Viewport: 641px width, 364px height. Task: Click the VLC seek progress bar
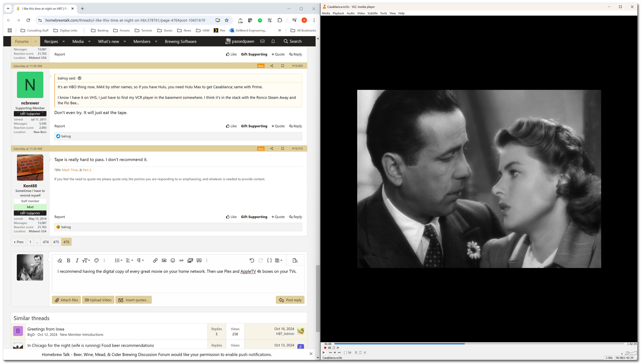[x=479, y=344]
